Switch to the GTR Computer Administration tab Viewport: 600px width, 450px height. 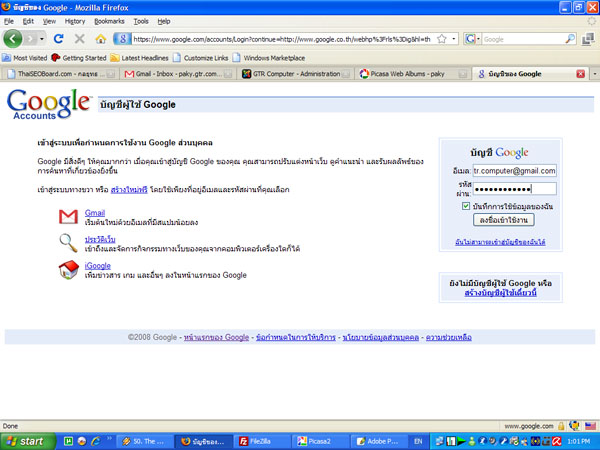click(x=295, y=73)
